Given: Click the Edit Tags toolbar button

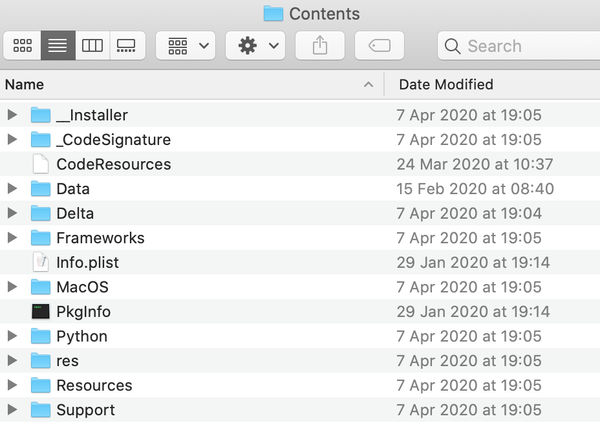Looking at the screenshot, I should (379, 46).
